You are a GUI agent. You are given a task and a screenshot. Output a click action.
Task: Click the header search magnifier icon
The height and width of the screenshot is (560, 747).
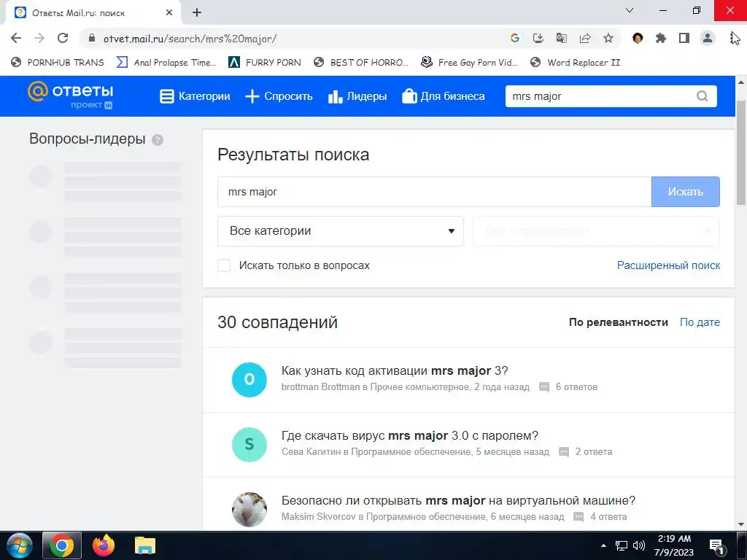[702, 96]
